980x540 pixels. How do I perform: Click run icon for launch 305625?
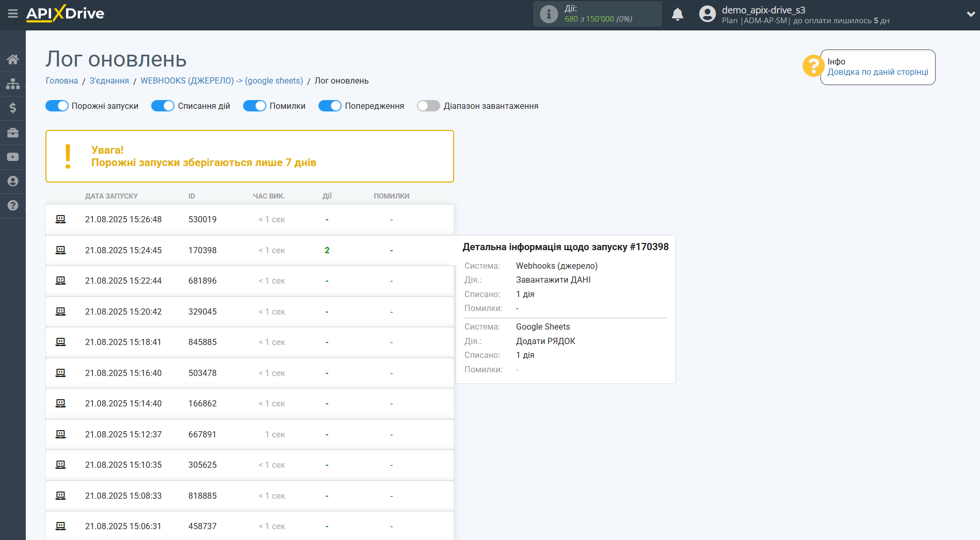[x=60, y=465]
